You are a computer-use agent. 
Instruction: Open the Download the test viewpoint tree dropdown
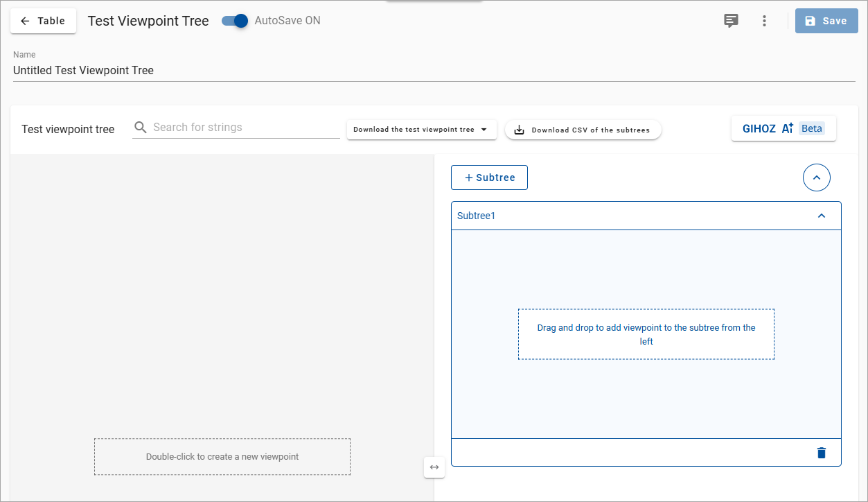pyautogui.click(x=421, y=129)
